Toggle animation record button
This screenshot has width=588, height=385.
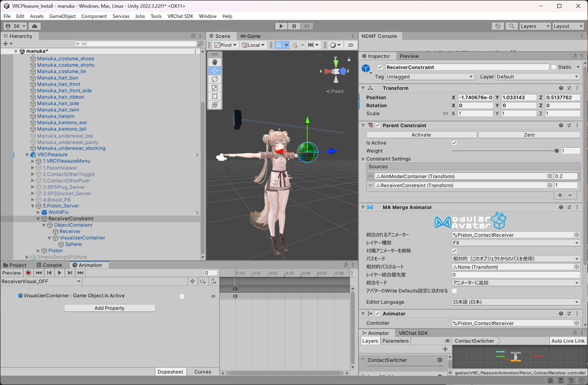click(28, 273)
